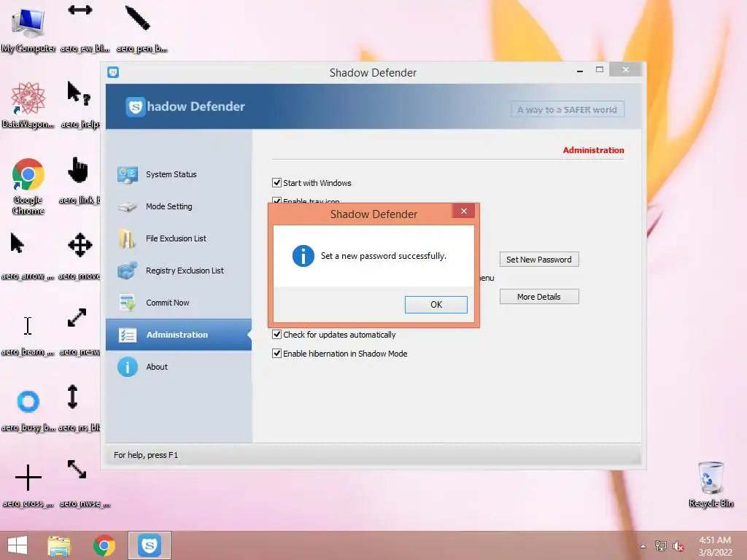The width and height of the screenshot is (747, 560).
Task: Select aero_nesw cursor file on desktop
Action: 79,332
